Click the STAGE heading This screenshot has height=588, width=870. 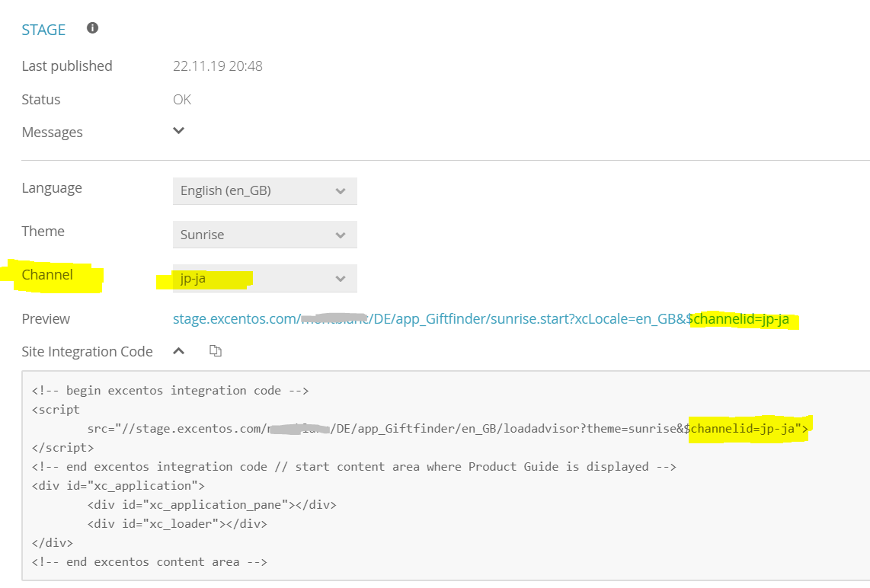(43, 30)
